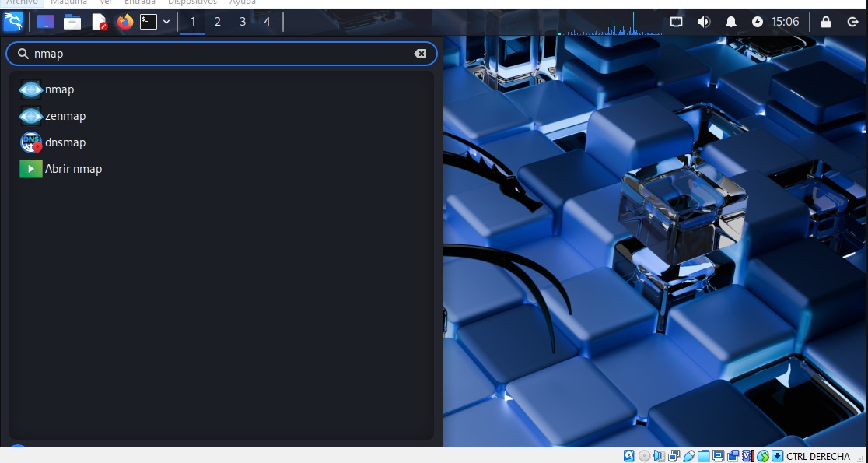868x463 pixels.
Task: Launch Firefox from the top panel
Action: tap(124, 22)
